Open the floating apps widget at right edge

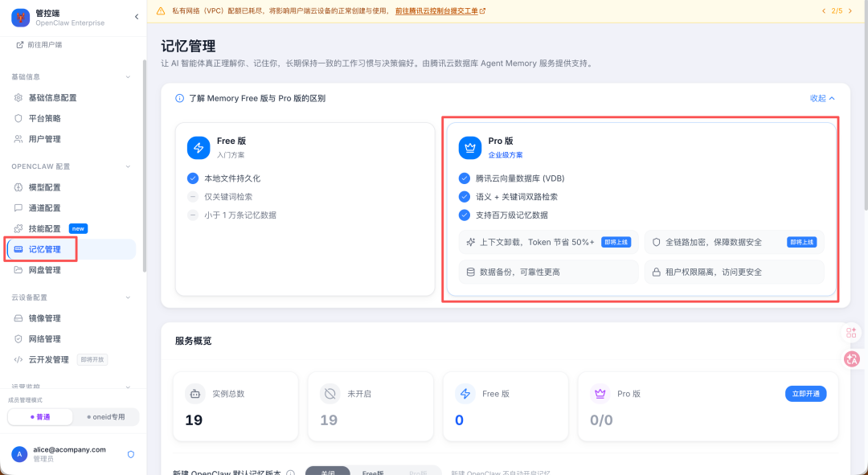[851, 333]
